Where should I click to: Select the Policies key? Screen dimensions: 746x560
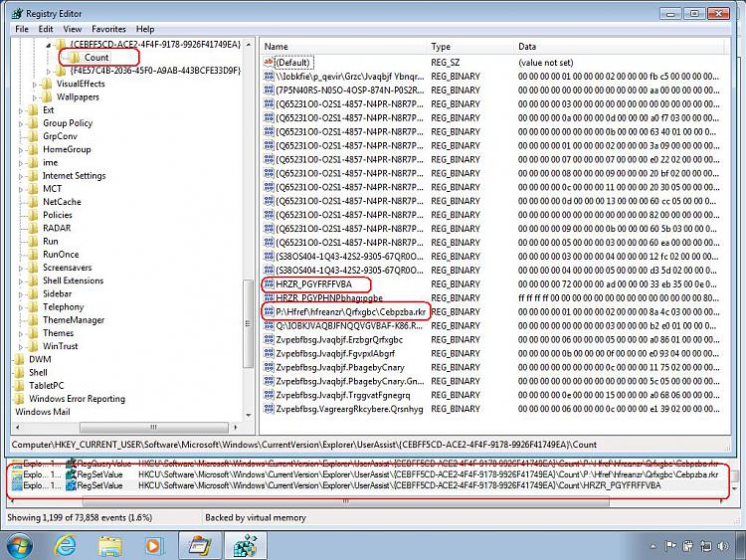click(58, 215)
